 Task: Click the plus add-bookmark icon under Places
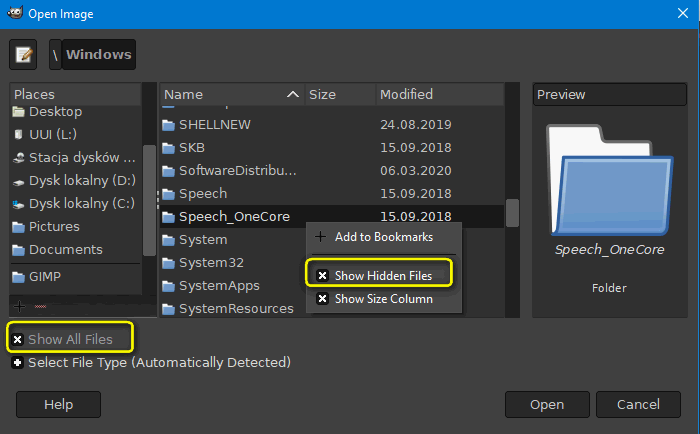(19, 306)
